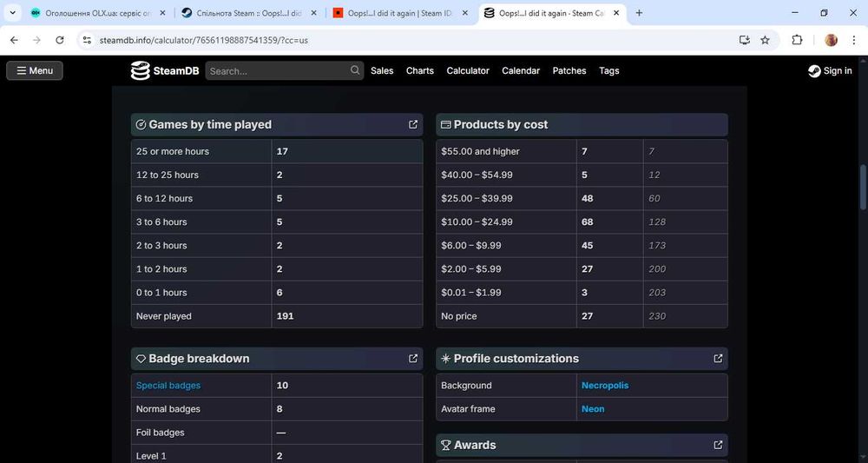This screenshot has width=868, height=463.
Task: Open the Neon avatar frame link
Action: (593, 409)
